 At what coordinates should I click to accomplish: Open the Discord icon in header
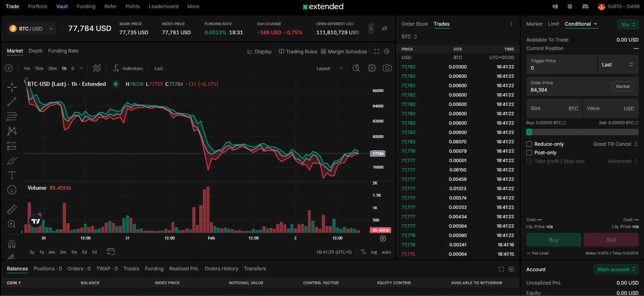[x=585, y=7]
